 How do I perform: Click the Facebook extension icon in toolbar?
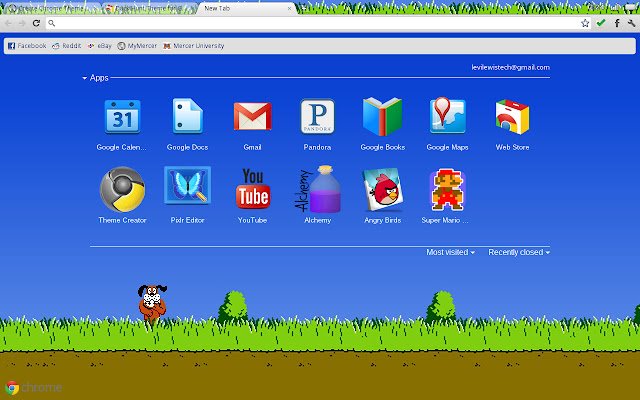(617, 23)
